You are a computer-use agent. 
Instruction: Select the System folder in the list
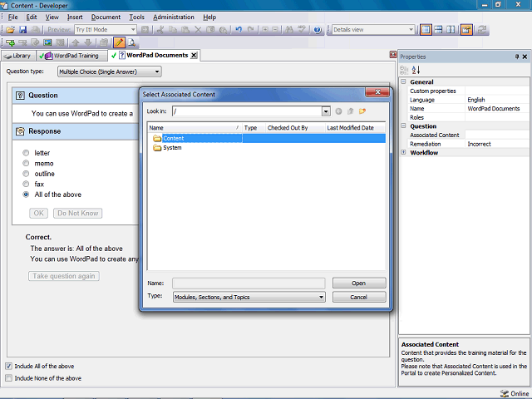pos(172,148)
